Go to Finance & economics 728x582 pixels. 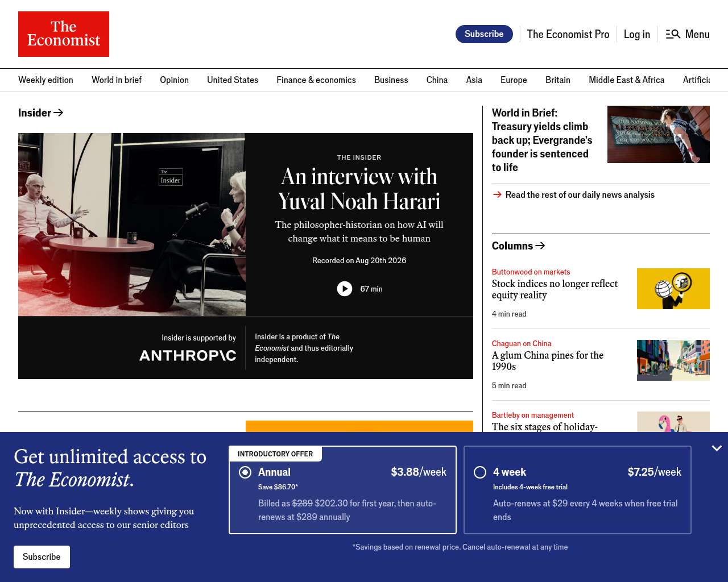[316, 80]
